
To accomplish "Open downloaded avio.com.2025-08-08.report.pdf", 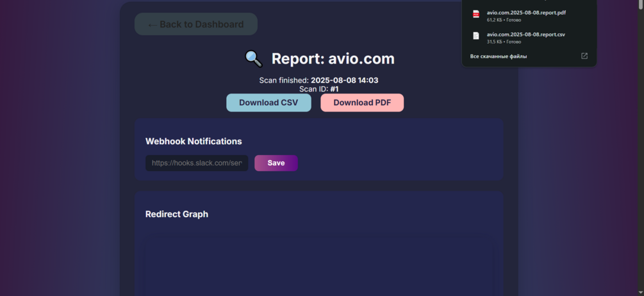I will pos(526,13).
